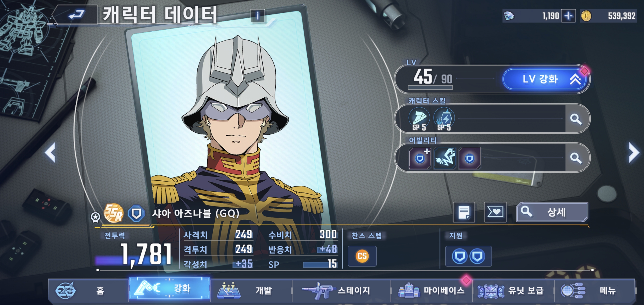Tap the middle running-figure ability icon
Viewport: 644px width, 305px height.
click(445, 158)
